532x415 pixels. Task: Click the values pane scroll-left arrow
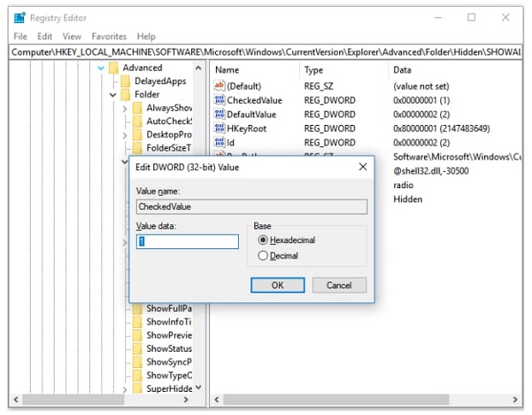pos(217,400)
